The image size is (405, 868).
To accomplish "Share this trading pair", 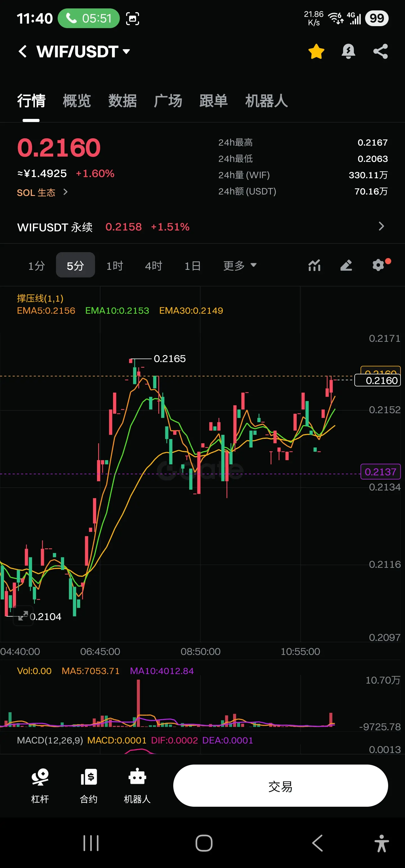I will pyautogui.click(x=380, y=51).
